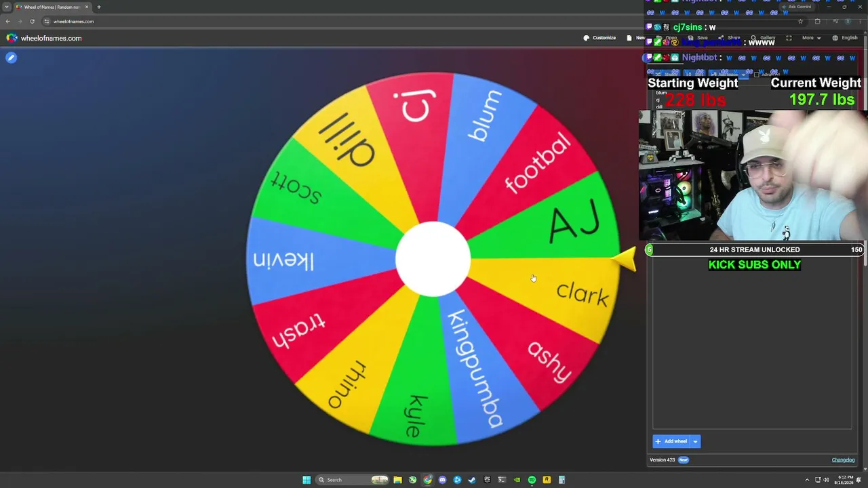Click the taskbar volume icon
868x488 pixels.
click(826, 480)
